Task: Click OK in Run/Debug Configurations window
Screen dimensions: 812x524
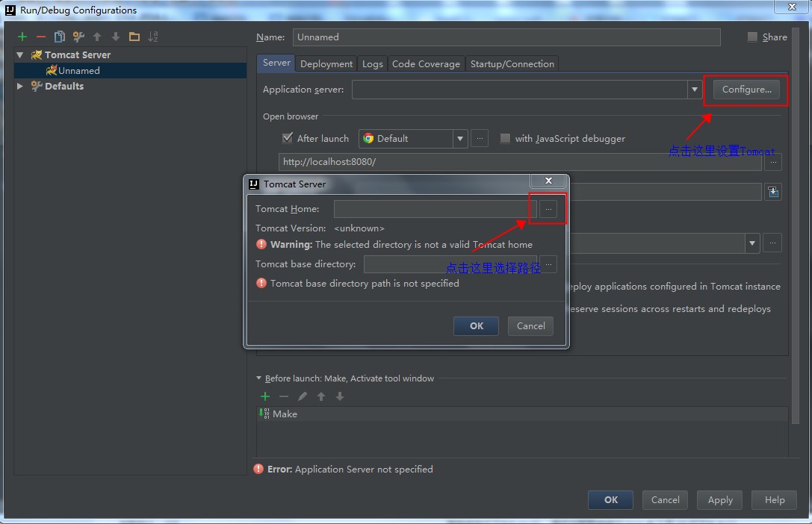Action: 610,499
